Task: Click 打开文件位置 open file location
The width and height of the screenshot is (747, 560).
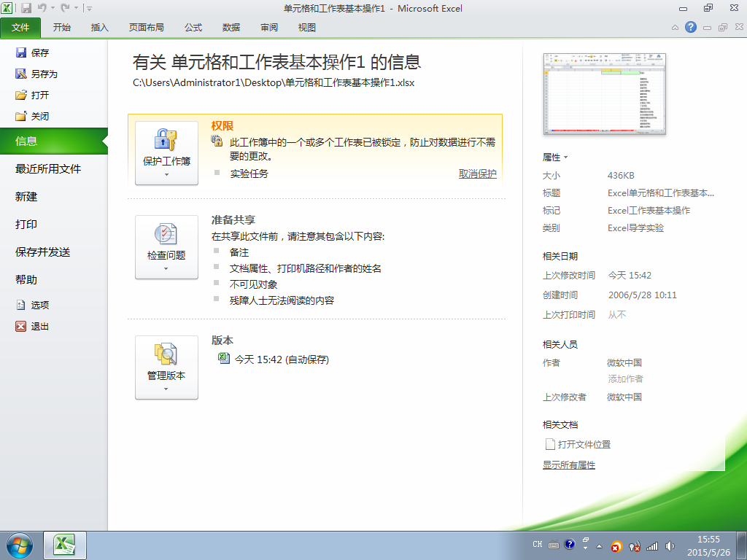Action: click(x=578, y=444)
